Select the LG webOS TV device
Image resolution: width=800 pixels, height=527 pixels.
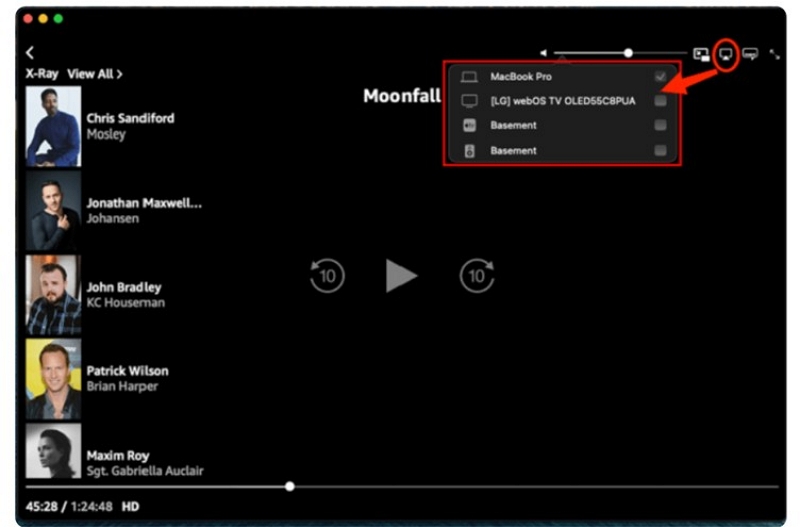562,101
